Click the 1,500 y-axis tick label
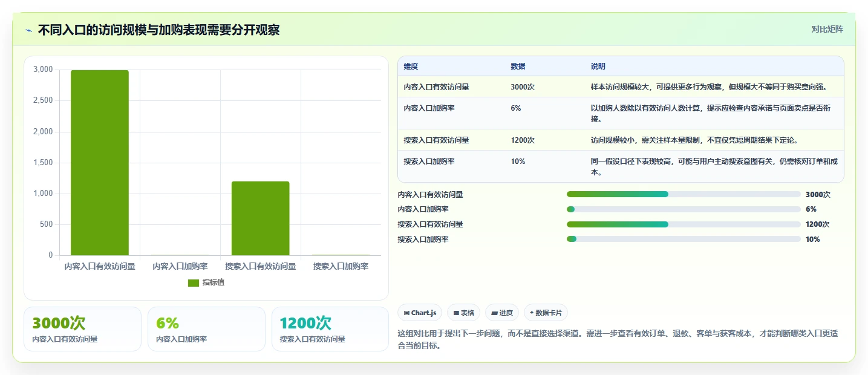 point(43,163)
